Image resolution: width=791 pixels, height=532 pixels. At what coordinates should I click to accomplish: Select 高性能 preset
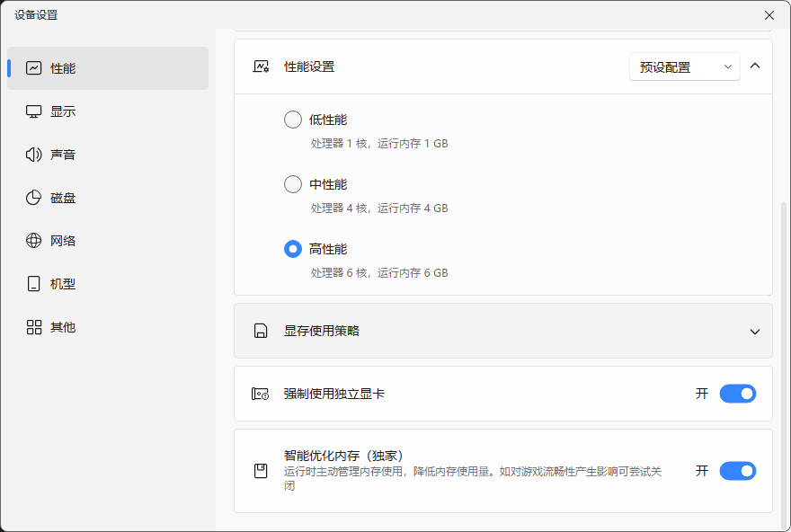click(x=292, y=248)
